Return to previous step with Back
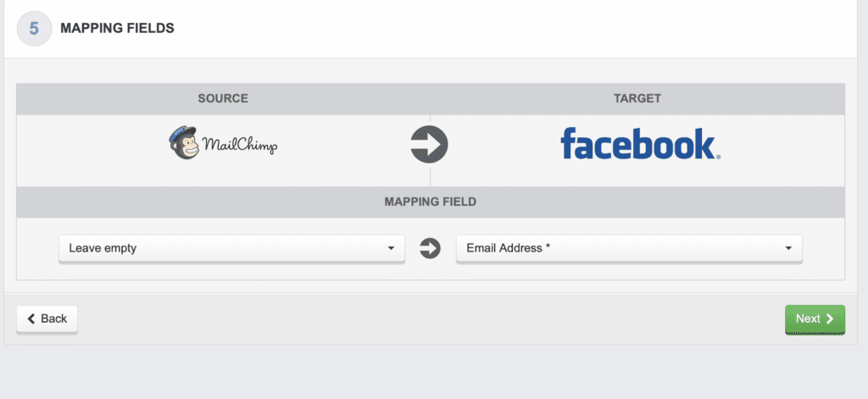 [x=47, y=319]
